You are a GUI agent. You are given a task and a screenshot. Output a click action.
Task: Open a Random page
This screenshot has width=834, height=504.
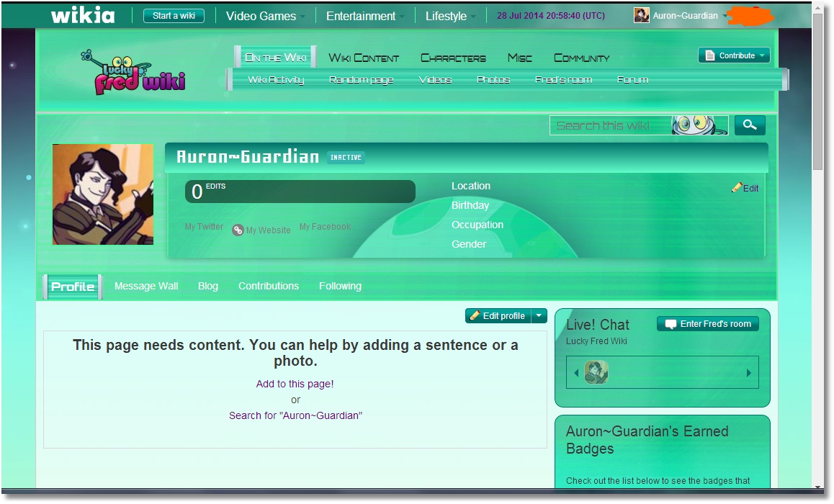pos(361,80)
